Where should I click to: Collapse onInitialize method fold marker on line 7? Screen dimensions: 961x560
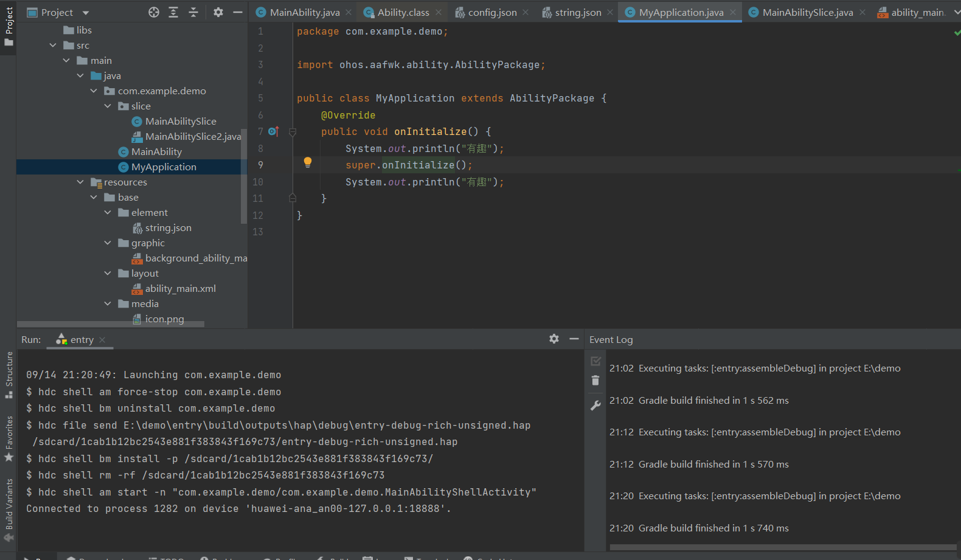293,132
